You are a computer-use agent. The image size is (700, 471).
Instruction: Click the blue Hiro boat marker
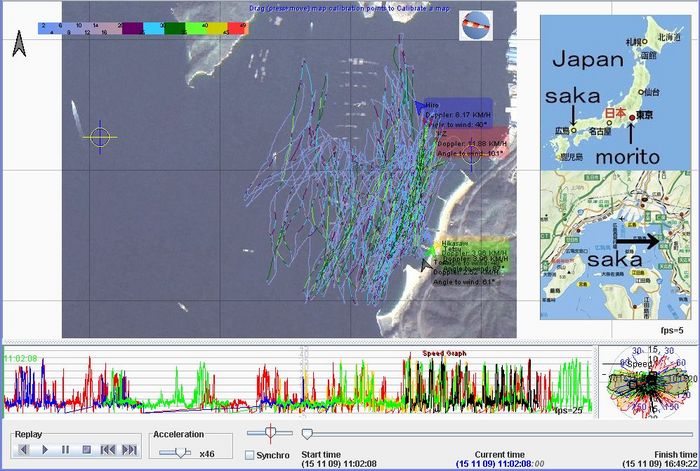(419, 107)
